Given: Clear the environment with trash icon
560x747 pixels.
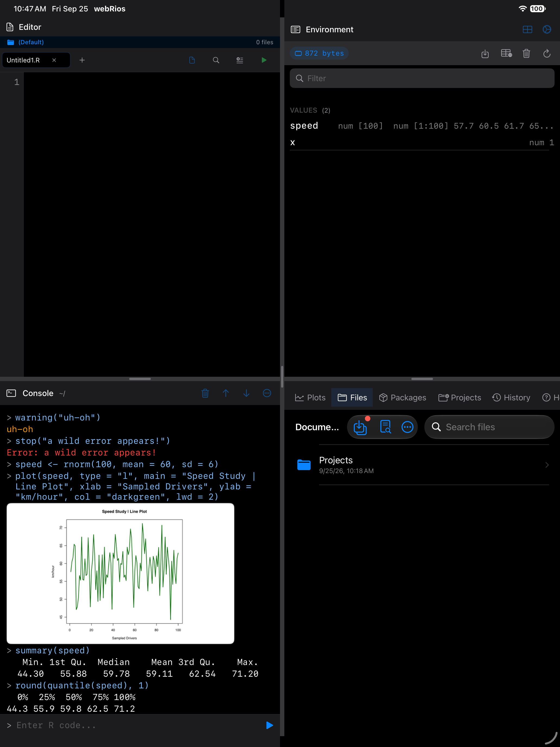Looking at the screenshot, I should tap(526, 53).
